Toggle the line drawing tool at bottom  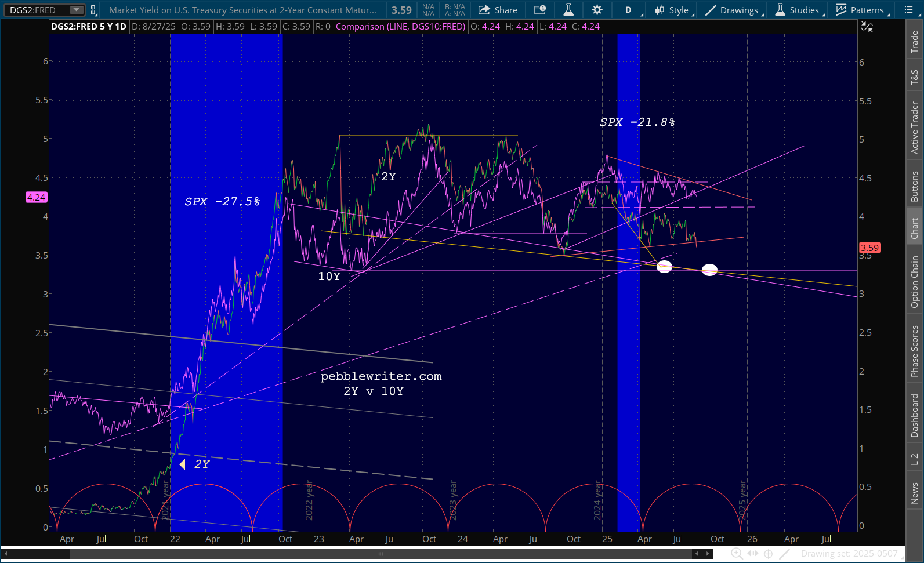click(x=784, y=554)
